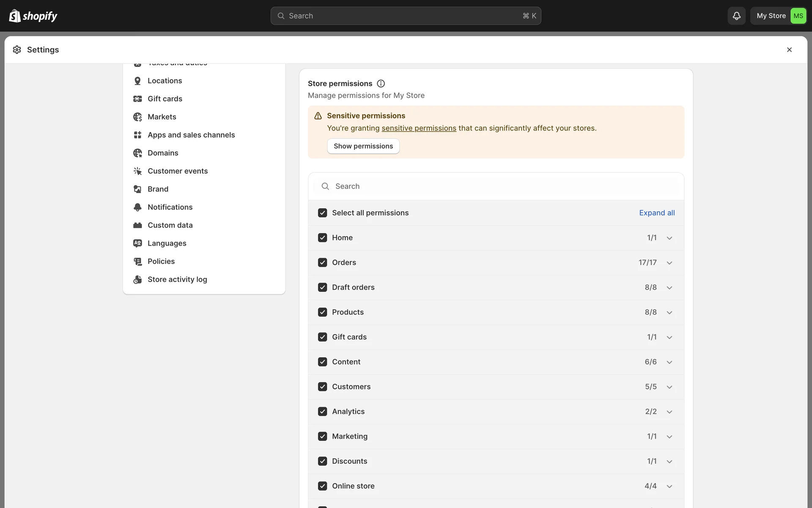This screenshot has height=508, width=812.
Task: Open Notifications settings page
Action: click(170, 207)
